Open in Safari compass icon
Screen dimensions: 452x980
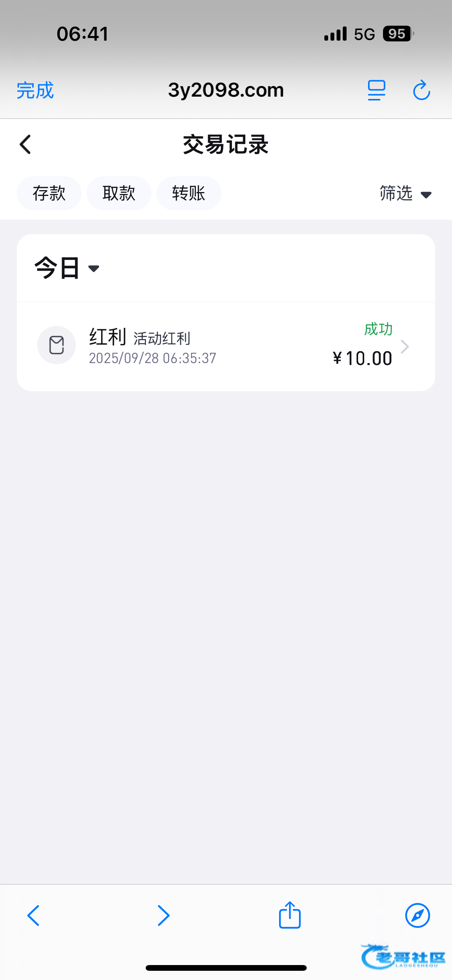(417, 916)
